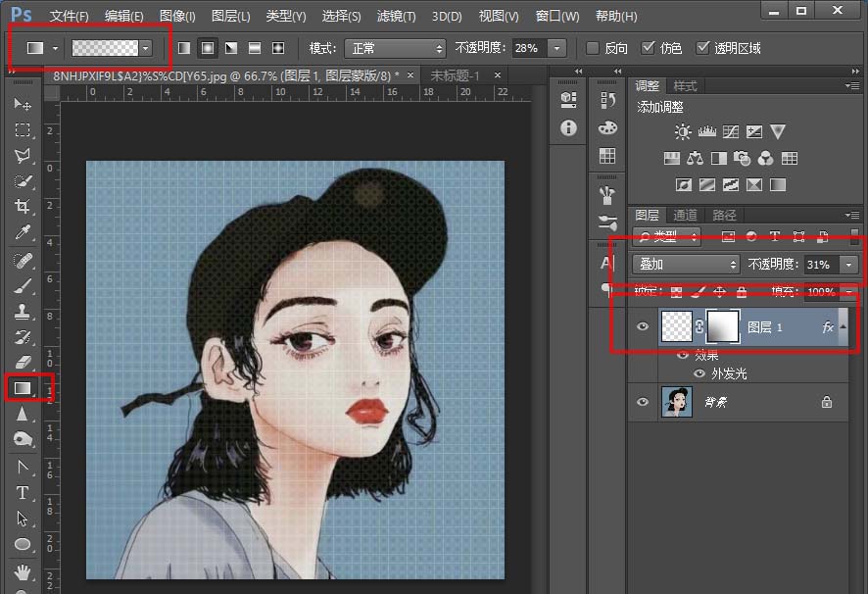Select the Move tool
This screenshot has width=868, height=594.
[22, 104]
